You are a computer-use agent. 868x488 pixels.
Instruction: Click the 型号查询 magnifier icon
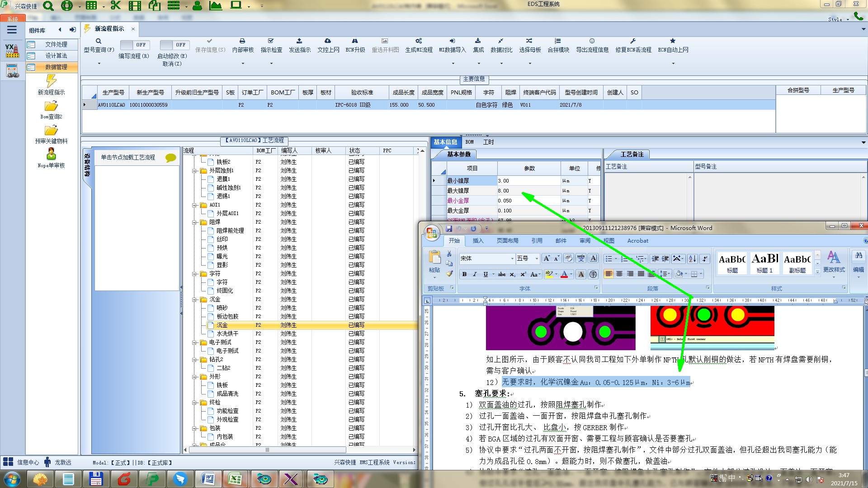[x=98, y=41]
